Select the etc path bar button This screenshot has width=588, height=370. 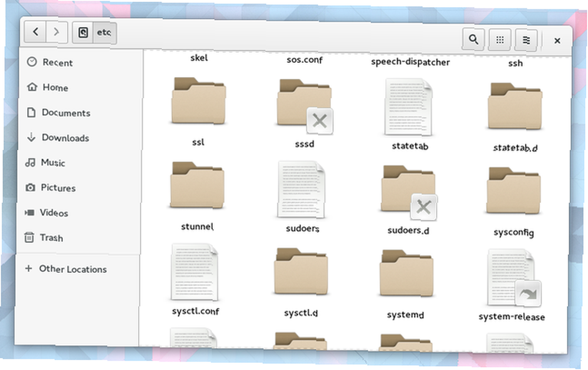point(105,33)
